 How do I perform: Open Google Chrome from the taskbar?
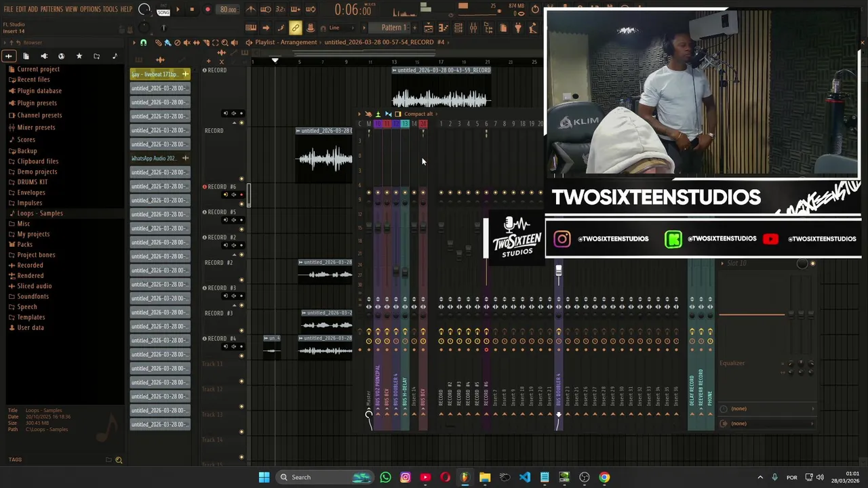coord(604,477)
